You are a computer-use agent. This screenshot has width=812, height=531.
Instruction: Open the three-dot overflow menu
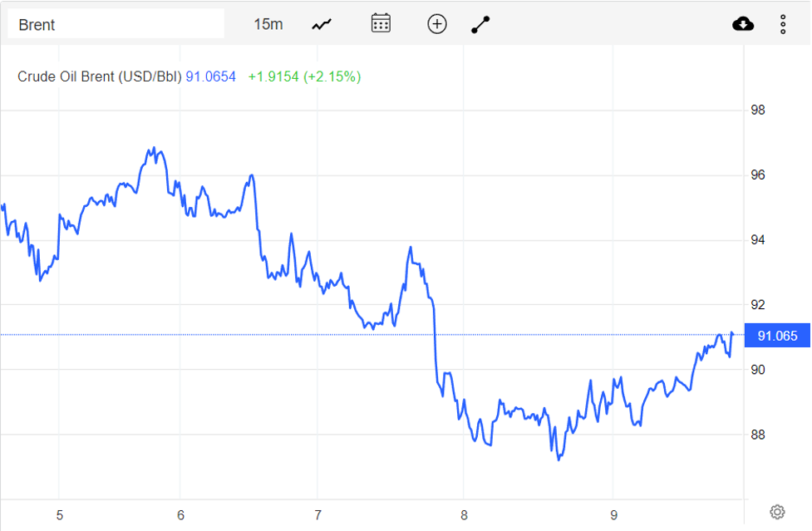(x=782, y=23)
